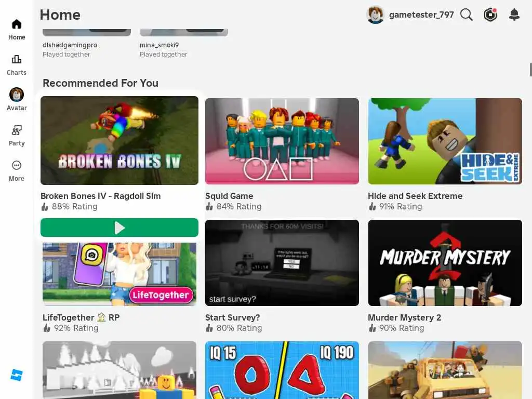
Task: Click thumbs-up icon under Start Survey?
Action: (209, 328)
